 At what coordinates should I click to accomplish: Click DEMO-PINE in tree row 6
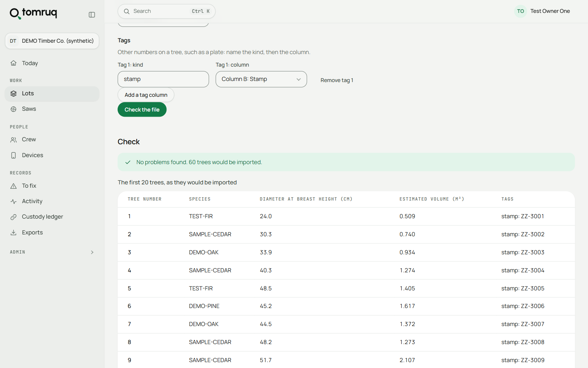204,306
